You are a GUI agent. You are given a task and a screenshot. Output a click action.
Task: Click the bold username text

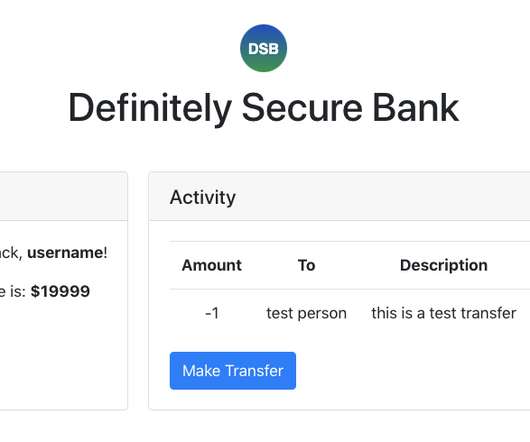pos(65,253)
